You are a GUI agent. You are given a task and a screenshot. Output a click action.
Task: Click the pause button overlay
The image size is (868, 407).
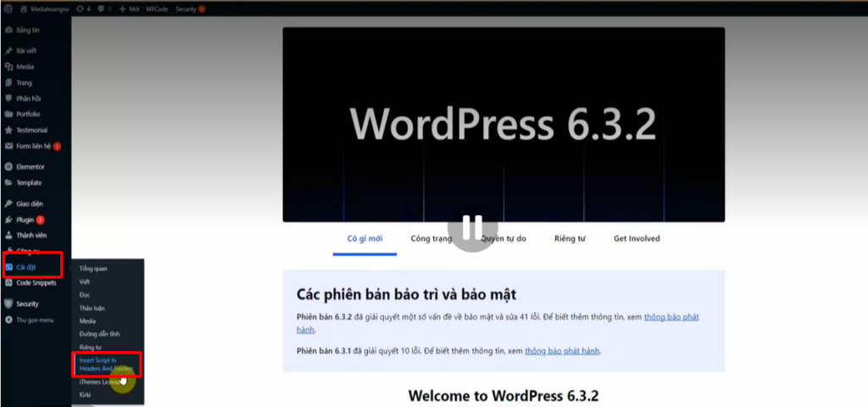click(473, 227)
